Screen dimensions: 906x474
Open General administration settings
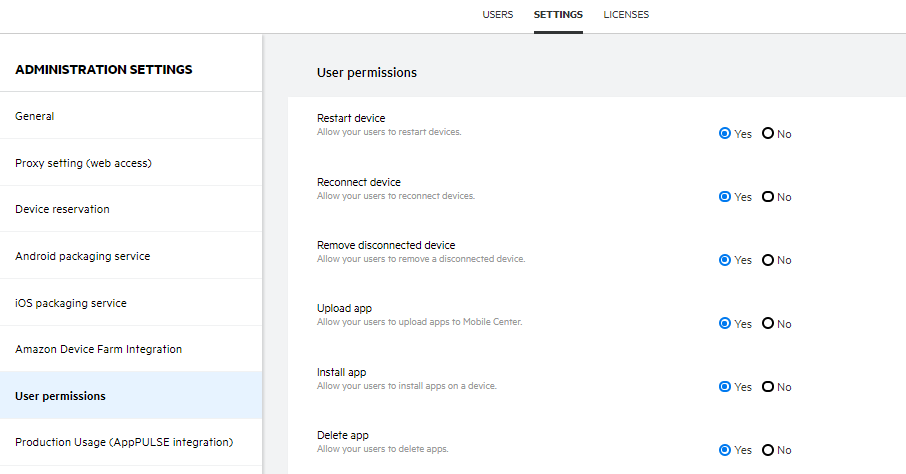(x=35, y=116)
